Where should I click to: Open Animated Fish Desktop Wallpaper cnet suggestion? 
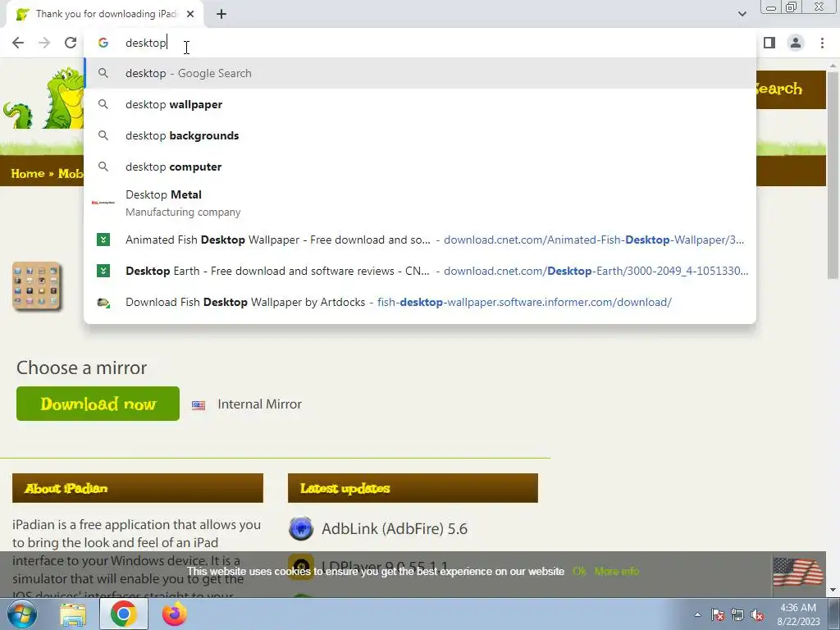coord(420,240)
